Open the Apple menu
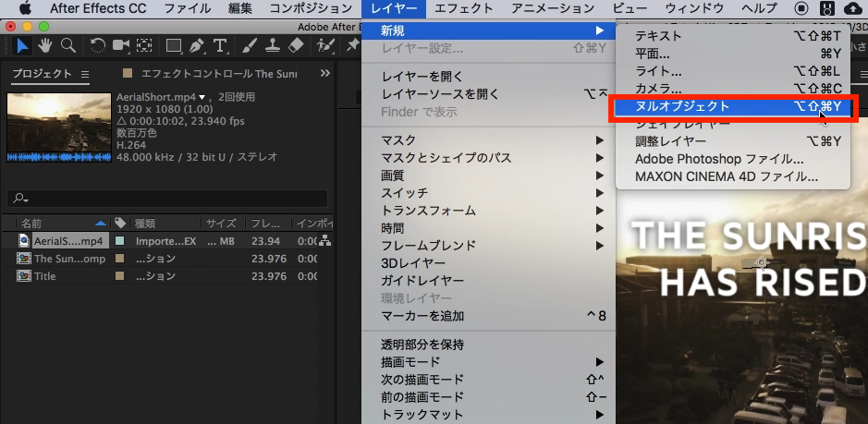 (26, 8)
